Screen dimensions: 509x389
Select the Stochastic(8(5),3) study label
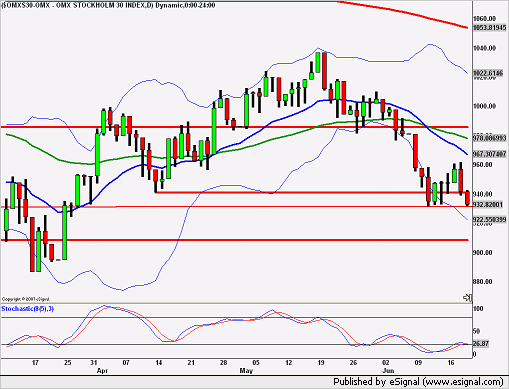(28, 309)
